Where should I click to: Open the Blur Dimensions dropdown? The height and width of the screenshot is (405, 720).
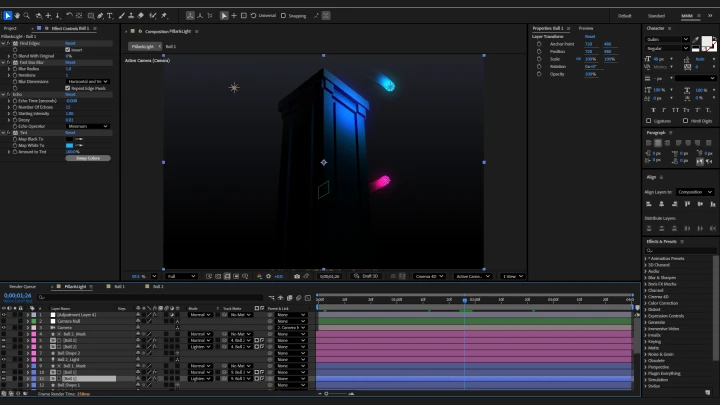pyautogui.click(x=88, y=81)
